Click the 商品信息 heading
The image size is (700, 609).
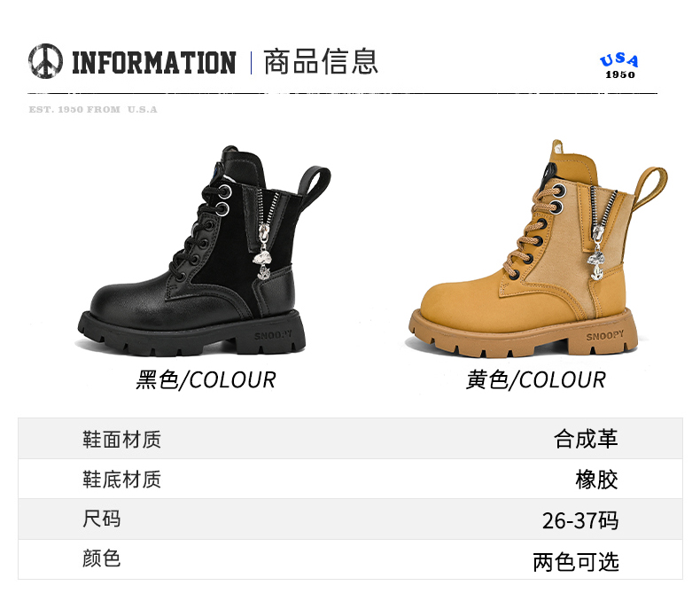(321, 62)
